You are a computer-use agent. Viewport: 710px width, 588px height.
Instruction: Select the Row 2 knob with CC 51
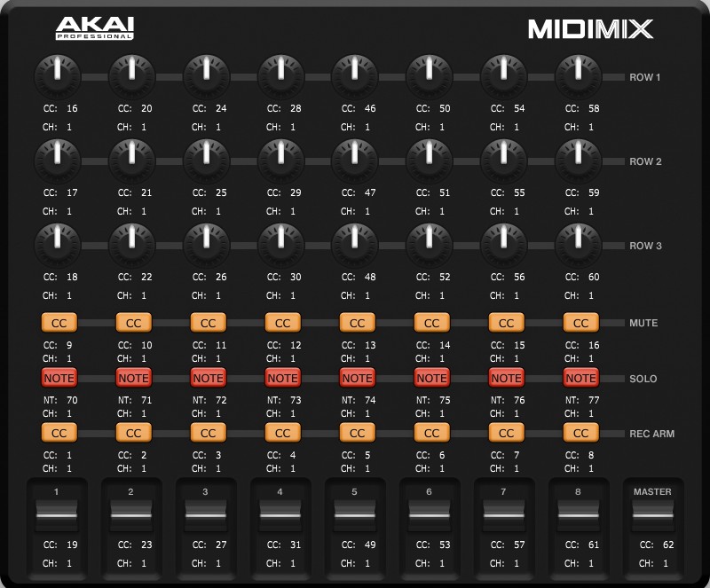click(430, 161)
